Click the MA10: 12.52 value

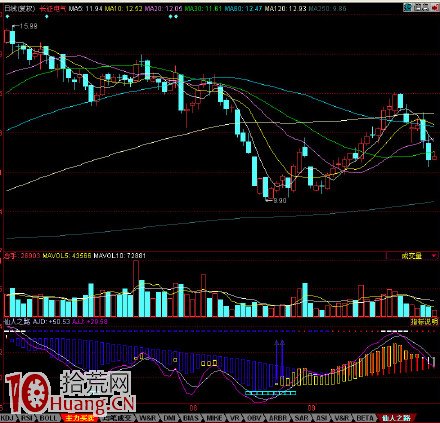coord(123,9)
